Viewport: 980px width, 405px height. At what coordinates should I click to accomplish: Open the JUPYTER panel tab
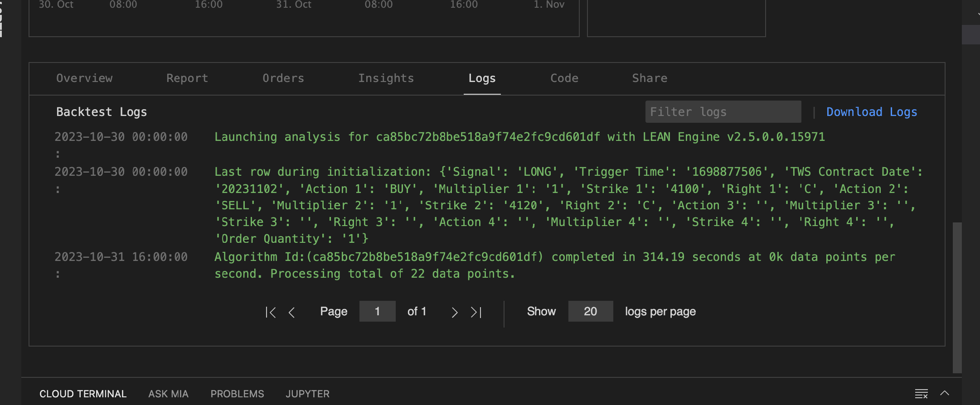click(x=307, y=394)
